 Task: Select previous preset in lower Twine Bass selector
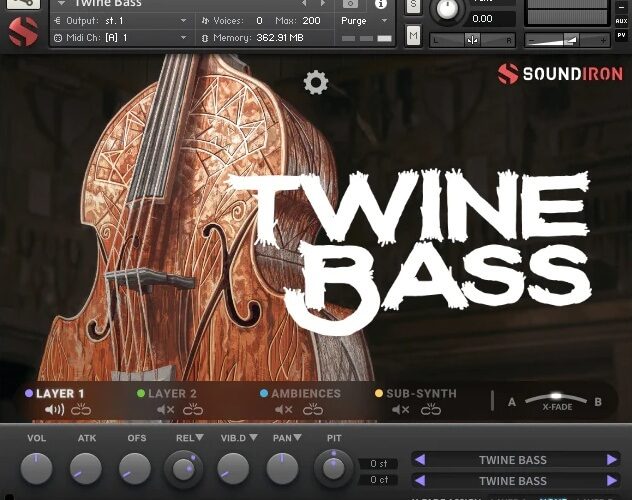420,480
